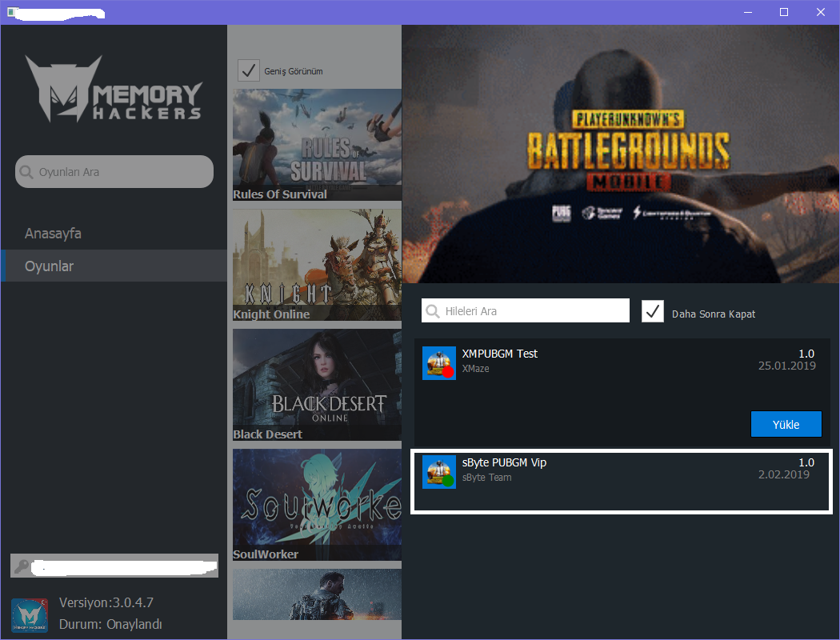Click the Memory Hackers logo
840x640 pixels.
click(x=114, y=88)
